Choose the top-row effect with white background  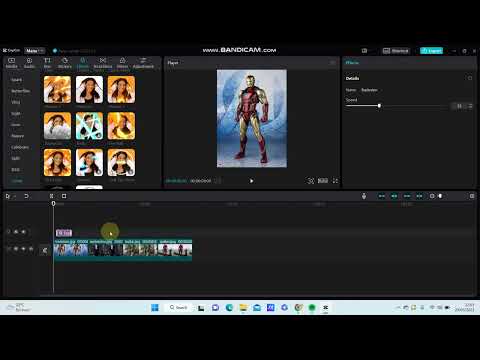(x=89, y=89)
